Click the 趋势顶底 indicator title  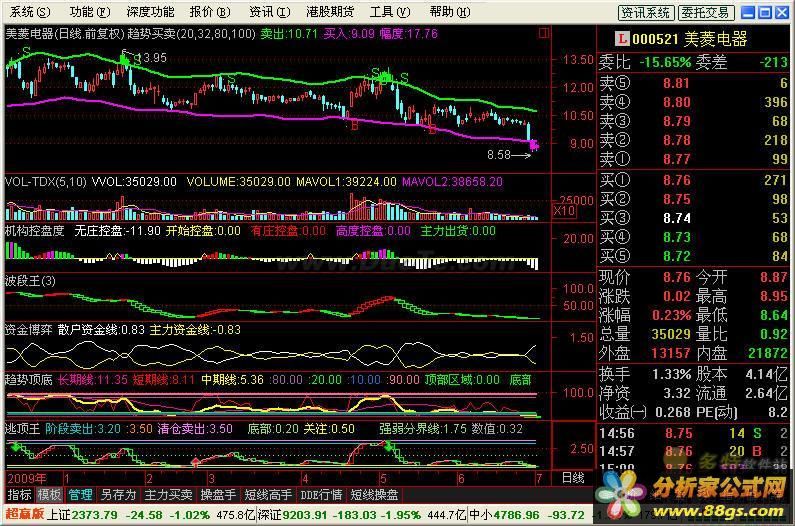point(29,379)
